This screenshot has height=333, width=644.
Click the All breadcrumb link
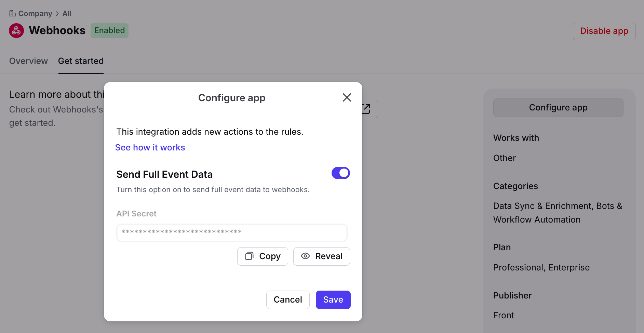(x=67, y=13)
